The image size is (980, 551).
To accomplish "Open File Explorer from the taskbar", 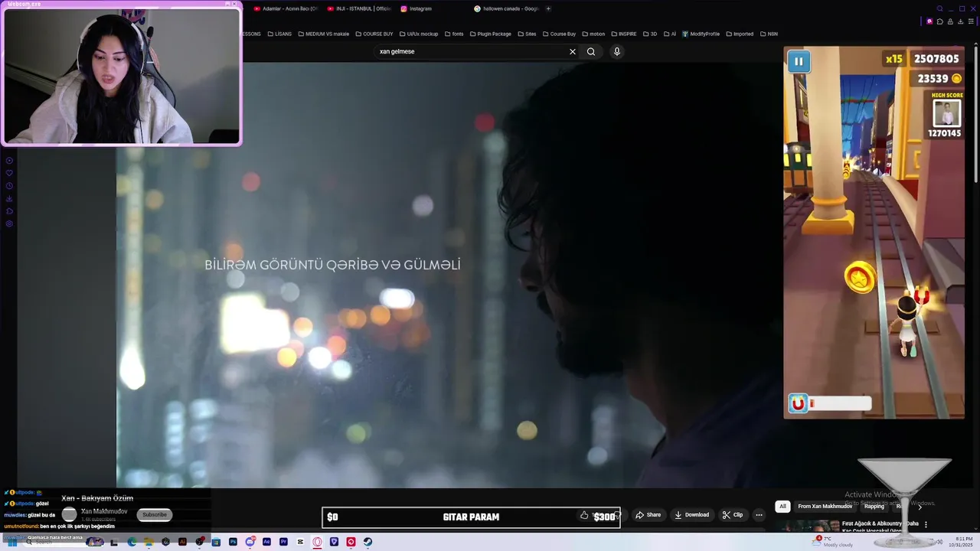I will (149, 542).
